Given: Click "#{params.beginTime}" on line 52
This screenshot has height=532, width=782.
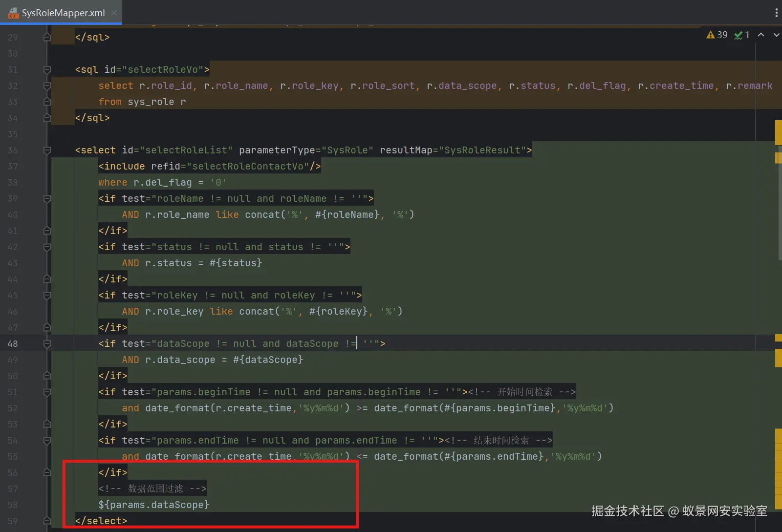Looking at the screenshot, I should click(x=500, y=408).
